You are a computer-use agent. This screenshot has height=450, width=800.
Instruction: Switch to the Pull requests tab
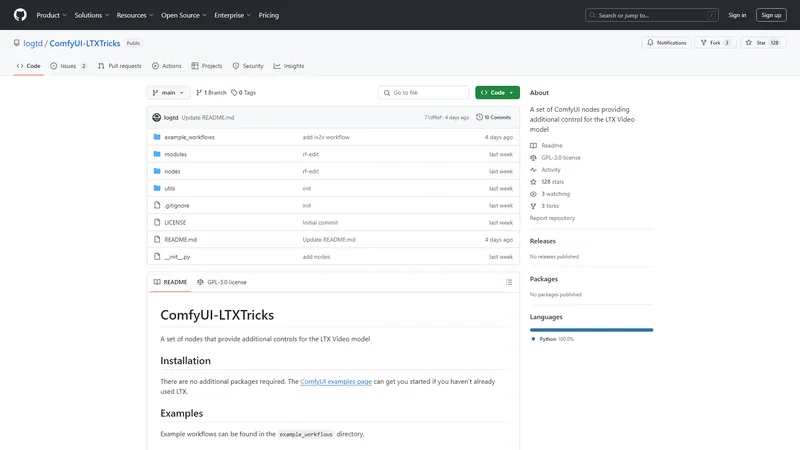click(x=120, y=66)
